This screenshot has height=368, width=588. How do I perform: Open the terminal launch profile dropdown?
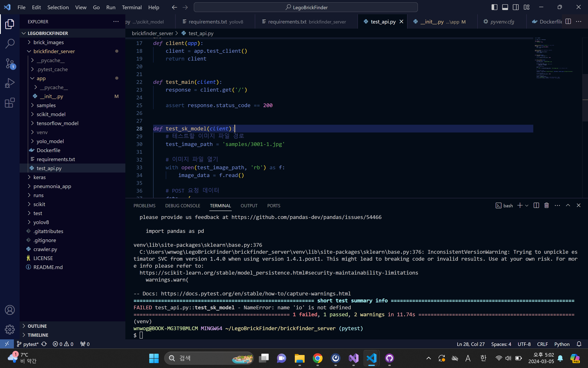click(x=527, y=205)
